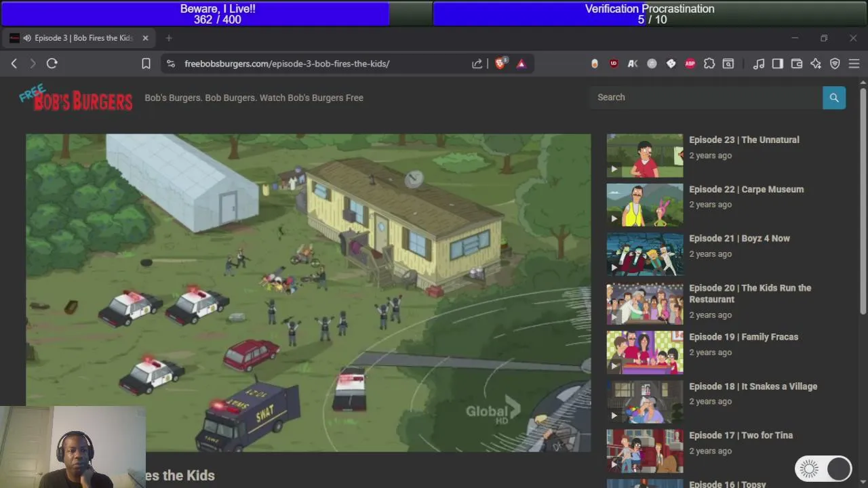Screen dimensions: 868x488
Task: Go back to the previous page
Action: (14, 63)
